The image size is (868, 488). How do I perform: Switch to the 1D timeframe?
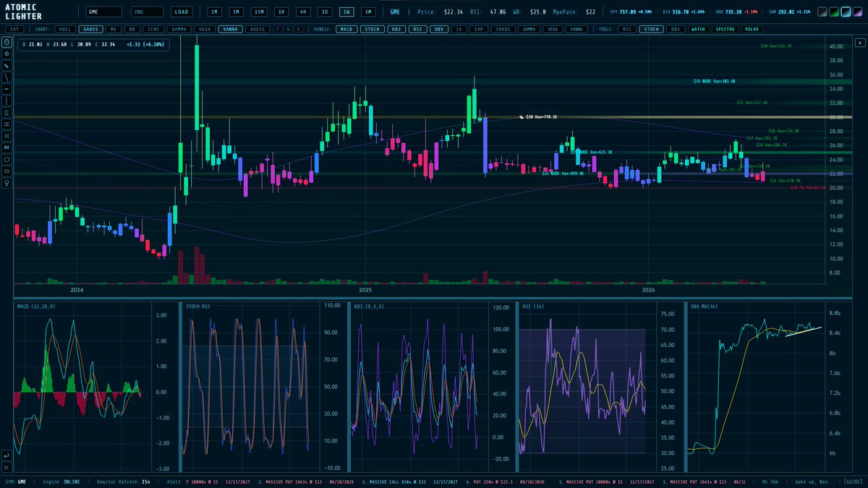[325, 12]
